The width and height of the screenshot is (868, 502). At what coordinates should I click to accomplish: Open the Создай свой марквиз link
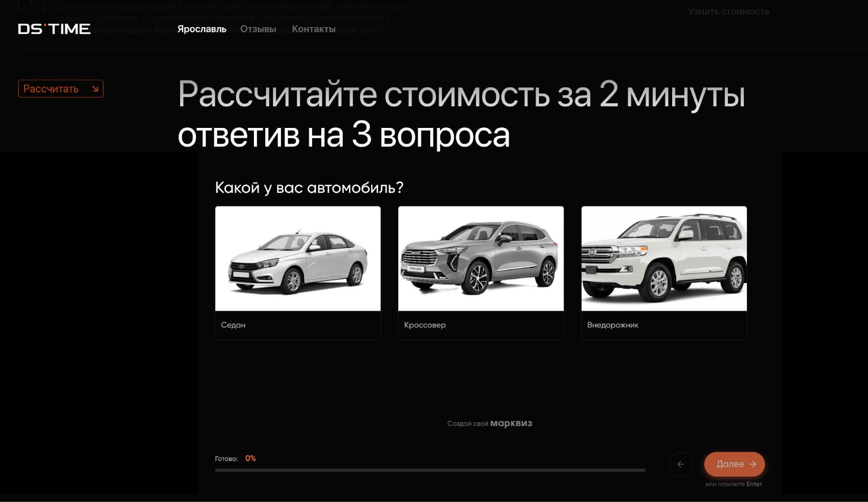(x=489, y=423)
